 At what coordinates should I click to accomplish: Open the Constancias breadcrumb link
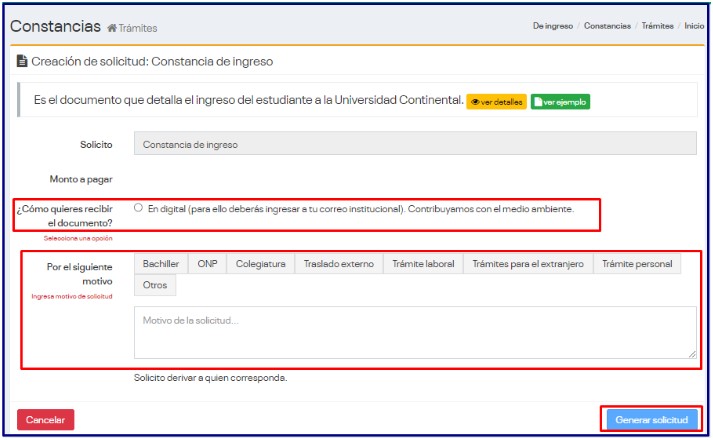coord(607,26)
